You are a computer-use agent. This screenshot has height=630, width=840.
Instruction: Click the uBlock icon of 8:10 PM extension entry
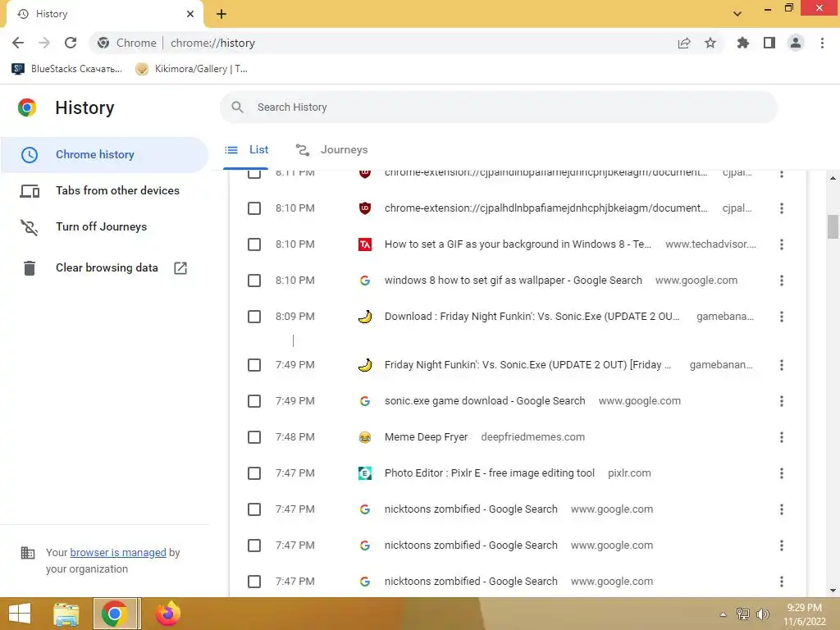coord(365,208)
